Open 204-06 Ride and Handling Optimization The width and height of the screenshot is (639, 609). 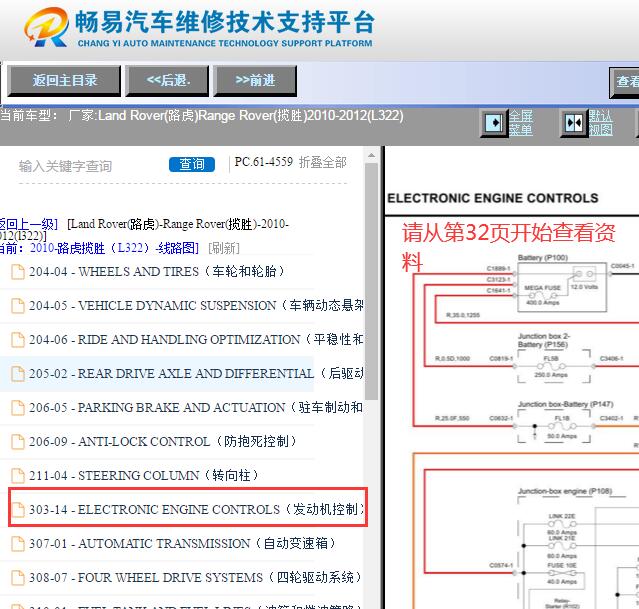point(196,339)
